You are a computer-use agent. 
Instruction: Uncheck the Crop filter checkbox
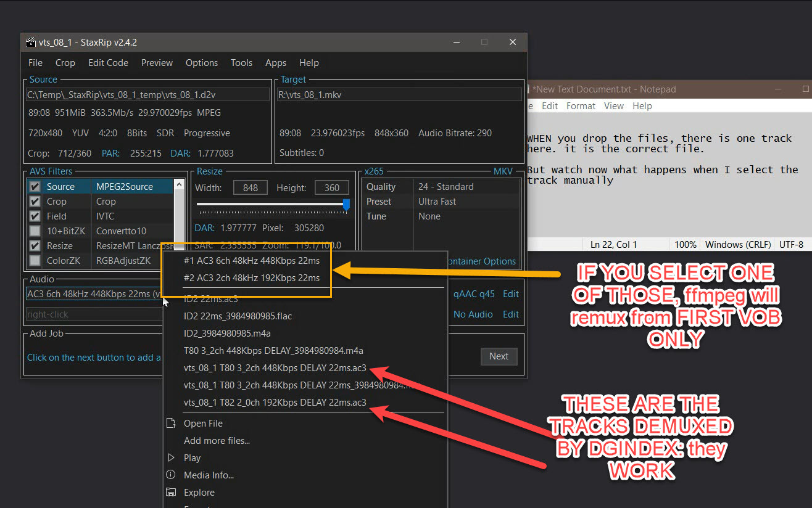pos(35,202)
